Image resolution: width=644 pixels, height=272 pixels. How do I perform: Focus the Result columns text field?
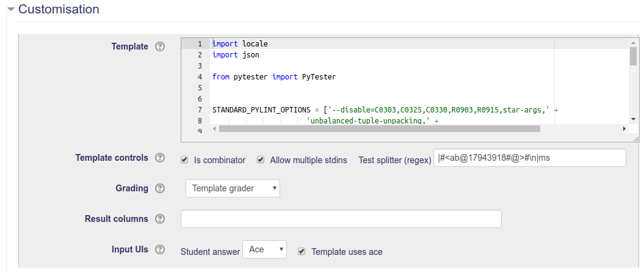point(341,218)
